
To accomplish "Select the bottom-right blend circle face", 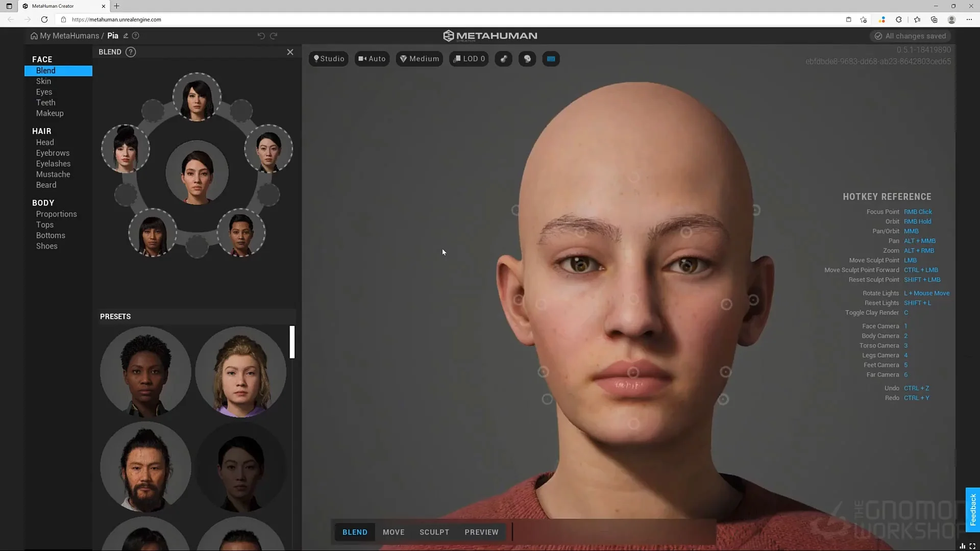I will (x=241, y=233).
